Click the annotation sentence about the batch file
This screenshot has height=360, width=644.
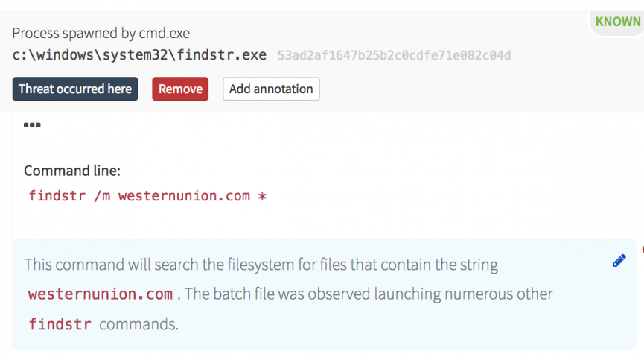(x=369, y=294)
